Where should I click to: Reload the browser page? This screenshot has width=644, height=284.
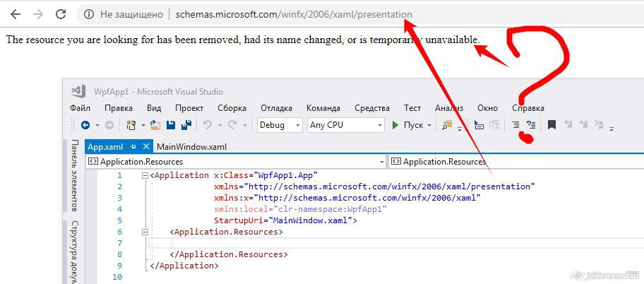click(x=61, y=14)
